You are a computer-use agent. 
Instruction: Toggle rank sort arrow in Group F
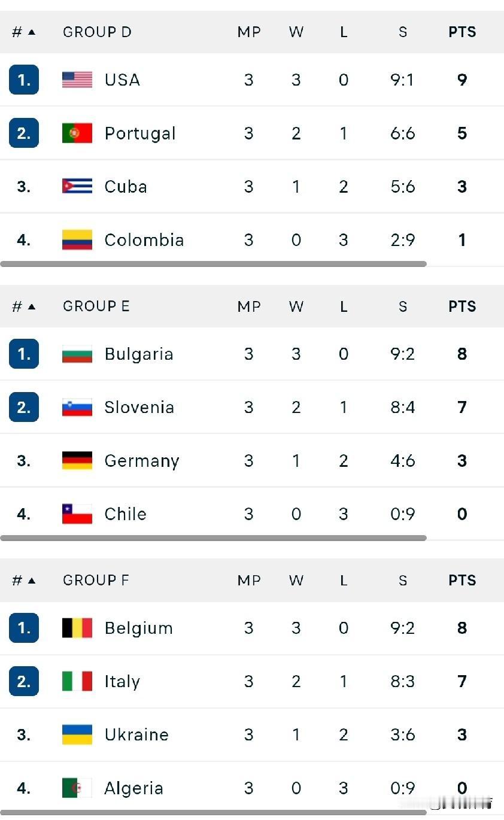[x=32, y=581]
